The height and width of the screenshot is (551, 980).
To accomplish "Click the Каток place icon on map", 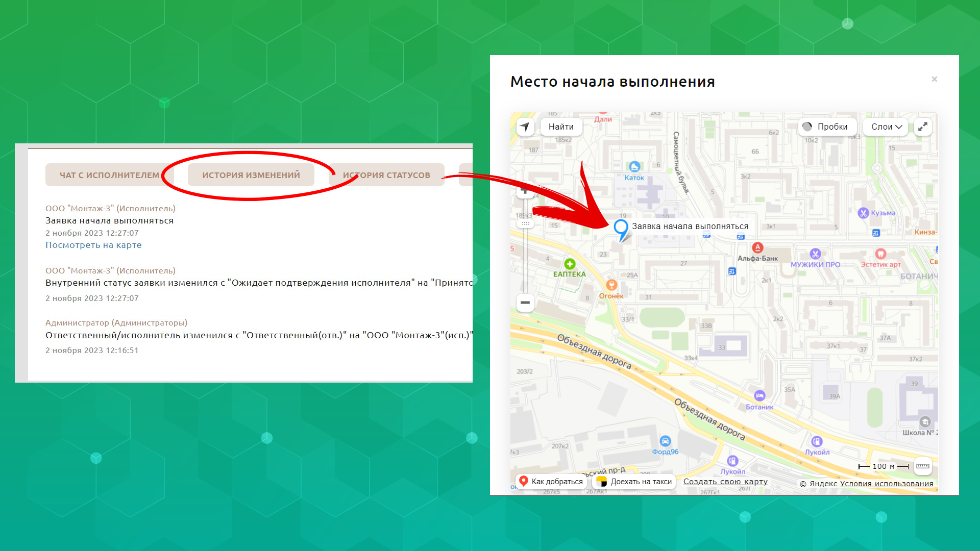I will (x=634, y=166).
